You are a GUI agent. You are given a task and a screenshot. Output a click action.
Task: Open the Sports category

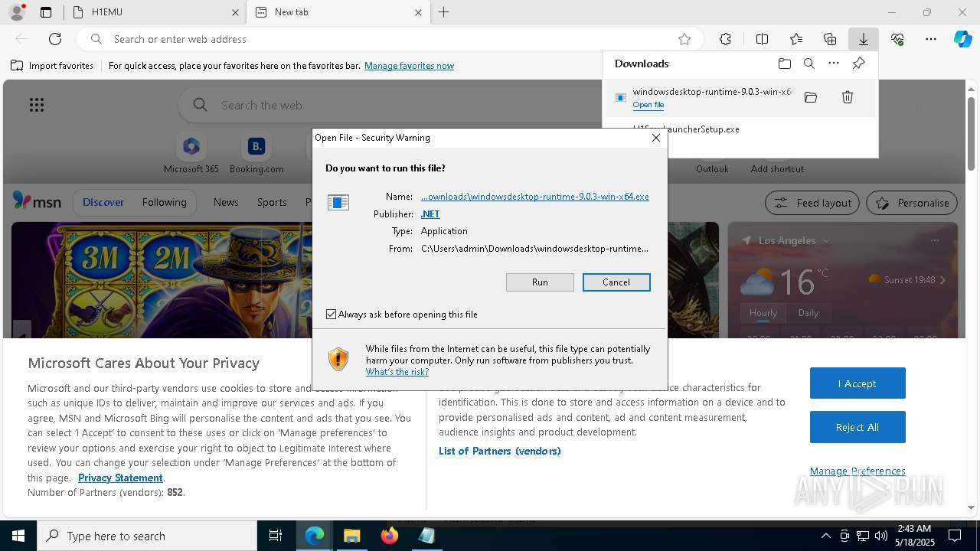[272, 202]
